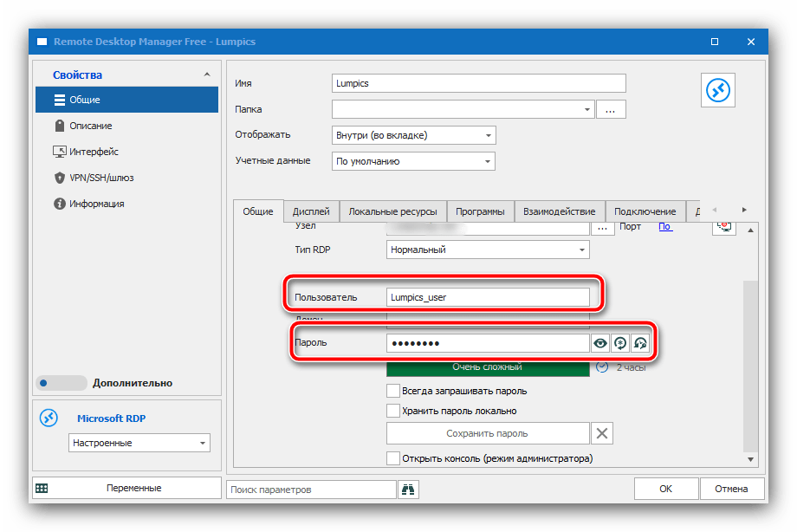Image resolution: width=797 pixels, height=532 pixels.
Task: Click the large RDP session icon
Action: [717, 90]
